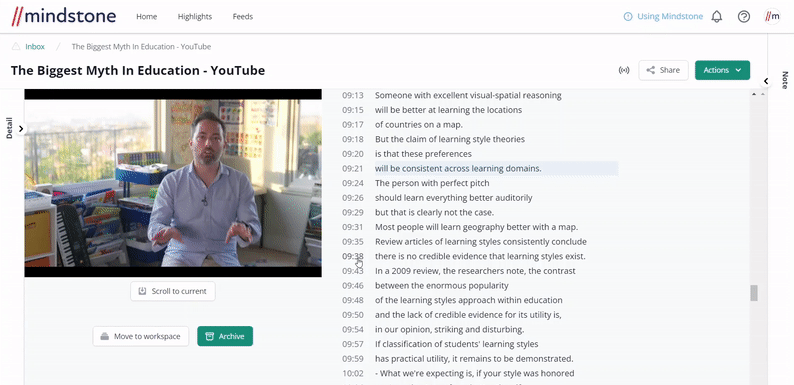Jump to the 09:43 transcript timestamp
Screen dimensions: 794x385
click(x=352, y=271)
